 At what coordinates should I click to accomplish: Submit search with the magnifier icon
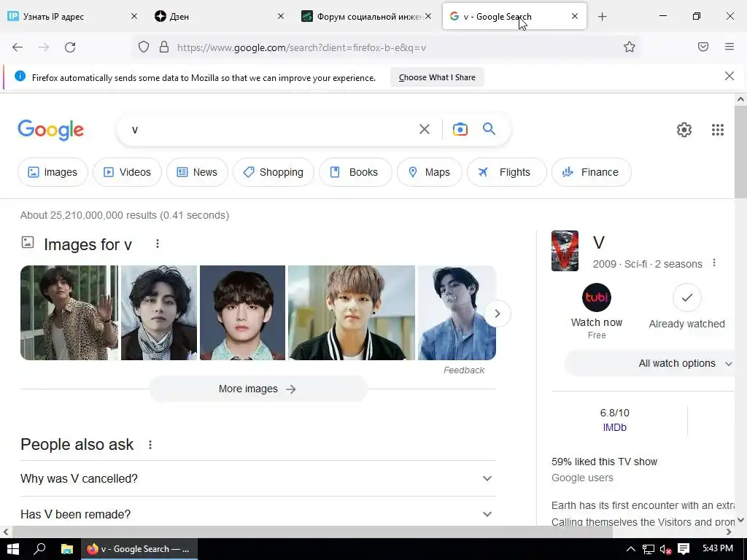(x=489, y=128)
